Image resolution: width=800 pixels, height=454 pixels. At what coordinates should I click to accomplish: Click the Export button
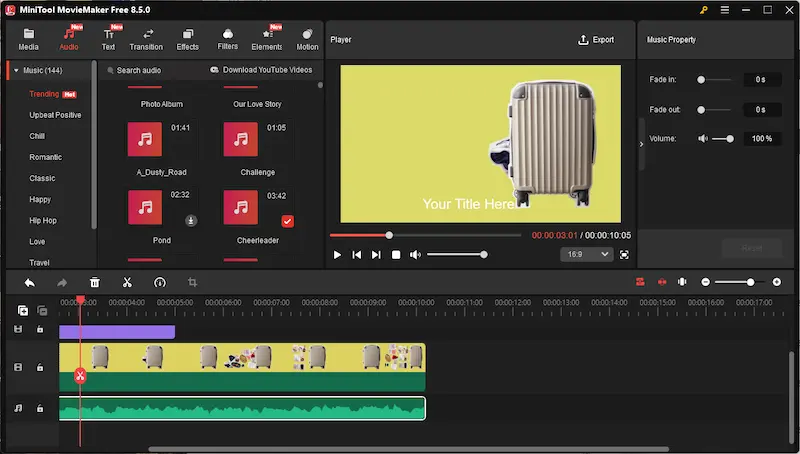click(596, 40)
